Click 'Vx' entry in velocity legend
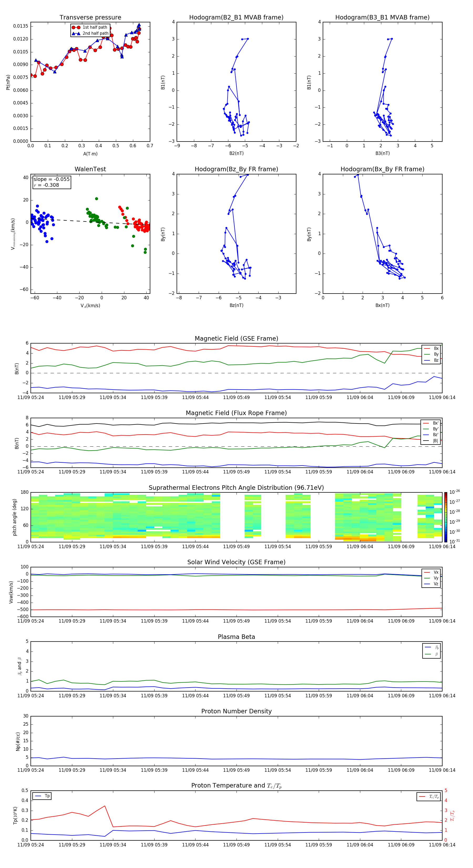473x868 pixels. pyautogui.click(x=431, y=572)
